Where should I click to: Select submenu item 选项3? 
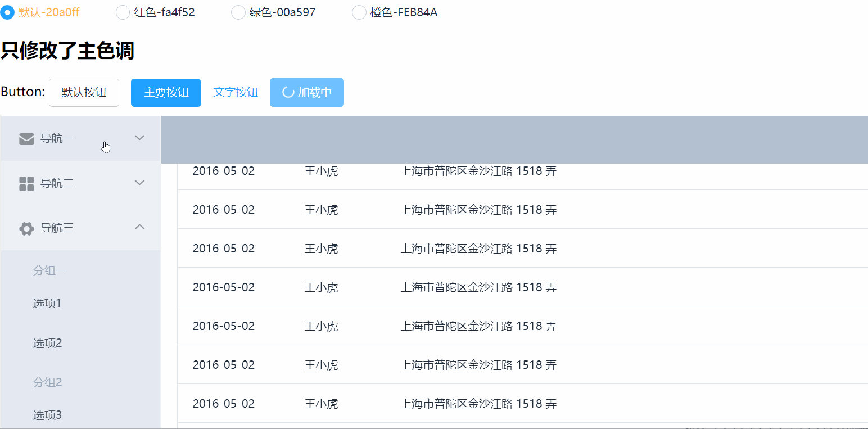(47, 416)
